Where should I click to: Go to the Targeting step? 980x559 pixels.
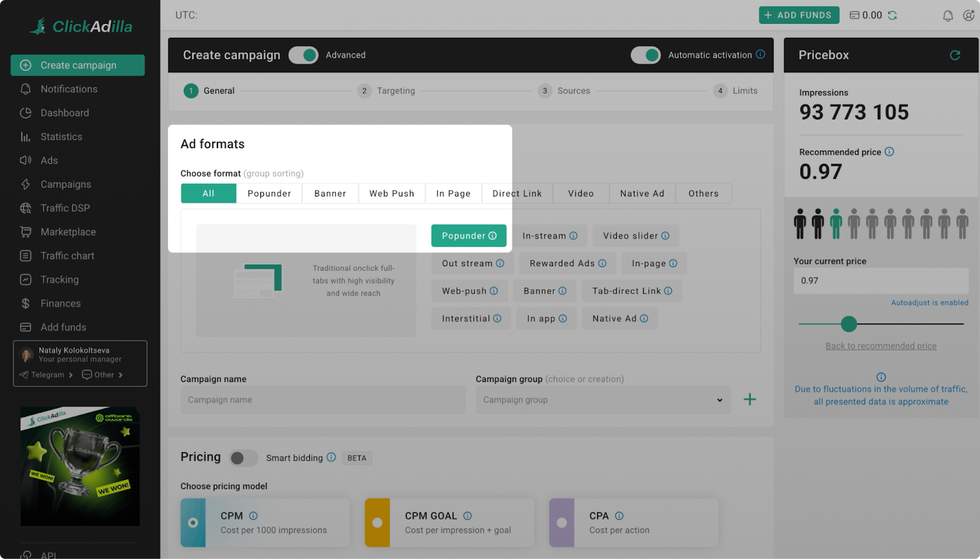[x=386, y=91]
